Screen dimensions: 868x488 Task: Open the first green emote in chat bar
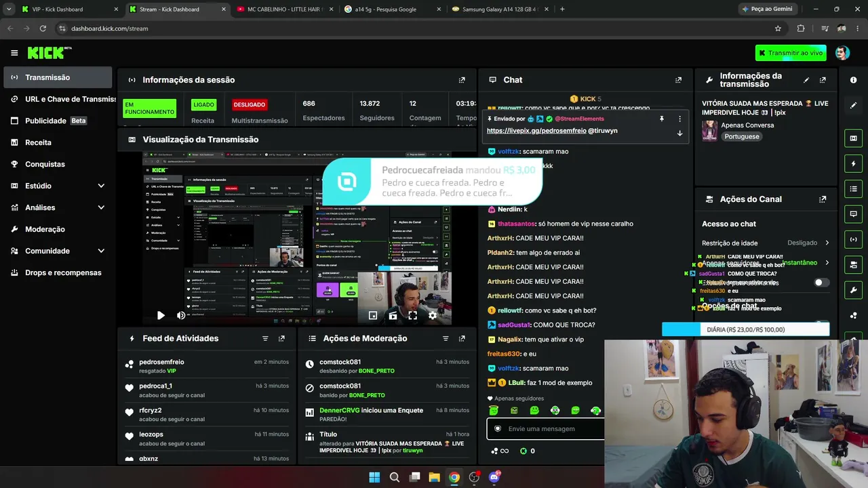494,410
